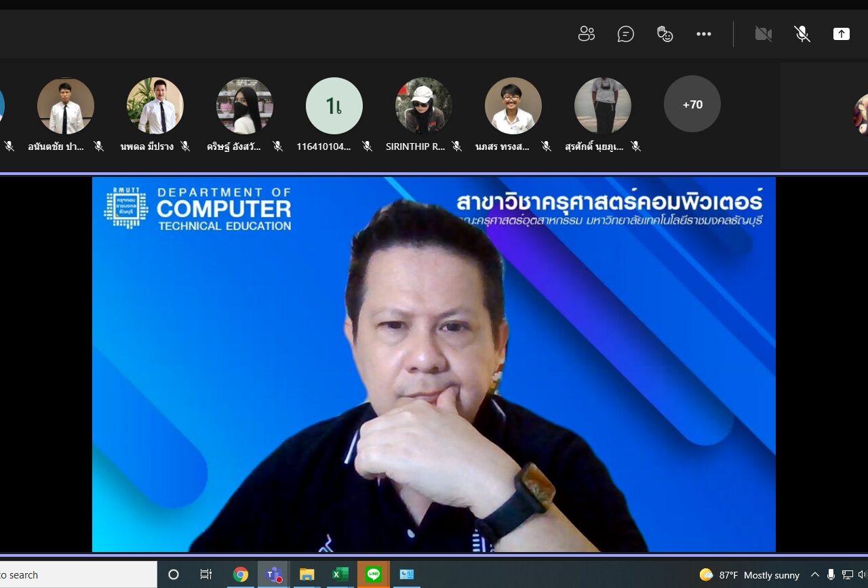Select the 1เ initials avatar
The width and height of the screenshot is (868, 588).
point(334,106)
